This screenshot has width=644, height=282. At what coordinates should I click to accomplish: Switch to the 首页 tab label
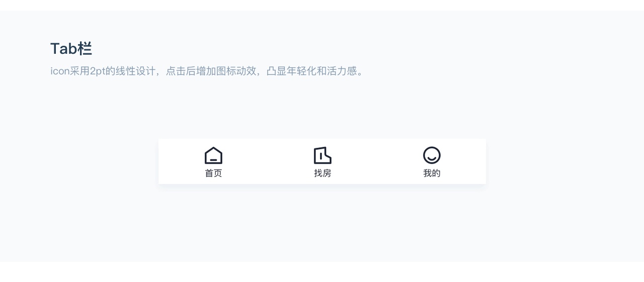pyautogui.click(x=213, y=173)
